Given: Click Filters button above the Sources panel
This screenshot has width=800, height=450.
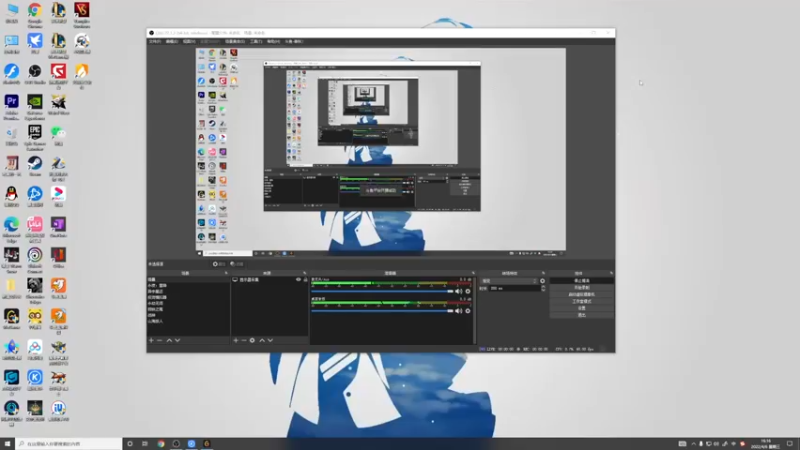Looking at the screenshot, I should pyautogui.click(x=237, y=264).
